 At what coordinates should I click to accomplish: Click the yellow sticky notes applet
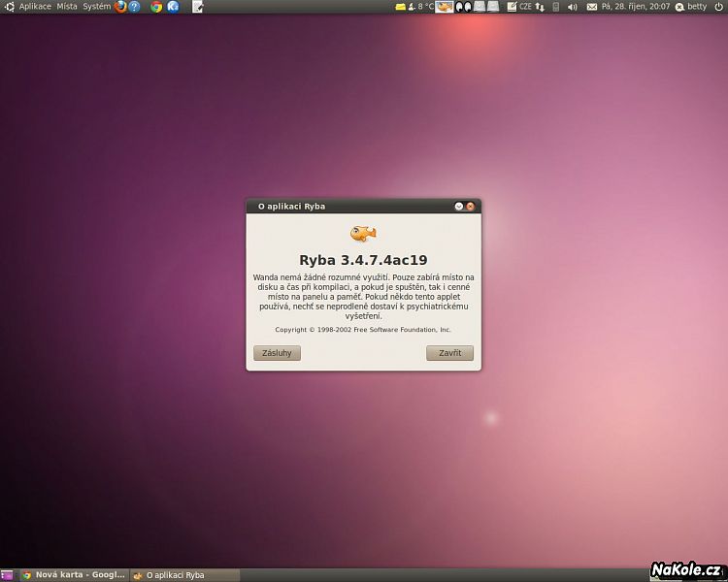click(400, 7)
